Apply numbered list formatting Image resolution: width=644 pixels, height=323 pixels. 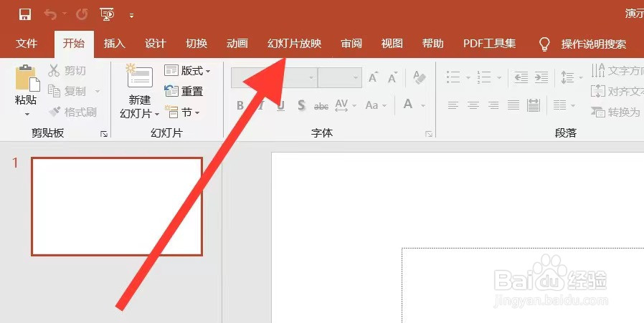(484, 77)
